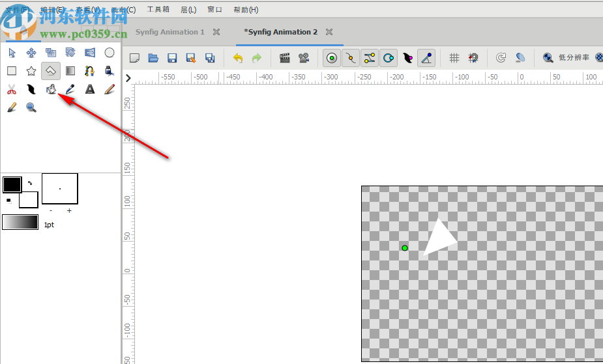Toggle position handles display

tap(332, 58)
